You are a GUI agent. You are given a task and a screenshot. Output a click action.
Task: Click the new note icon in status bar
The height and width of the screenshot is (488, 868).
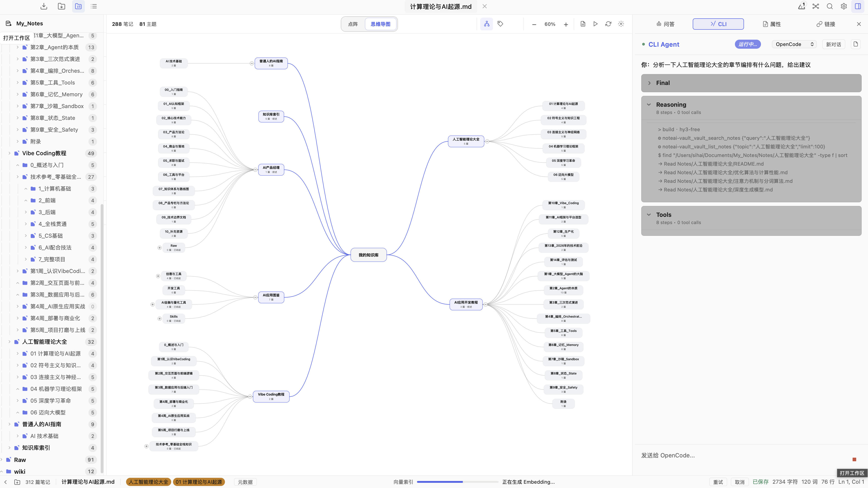coord(17,482)
